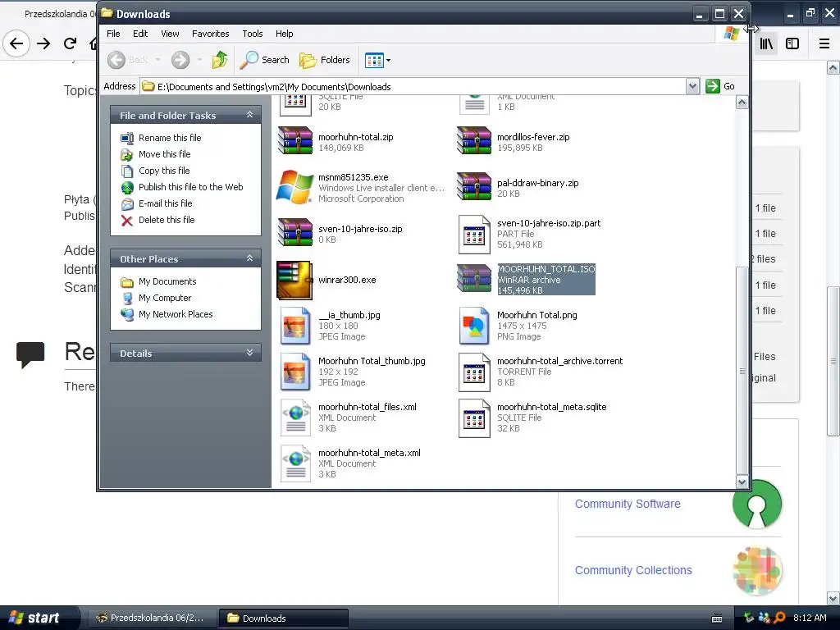Click the file list scroll-down arrow
The height and width of the screenshot is (630, 840).
tap(742, 482)
